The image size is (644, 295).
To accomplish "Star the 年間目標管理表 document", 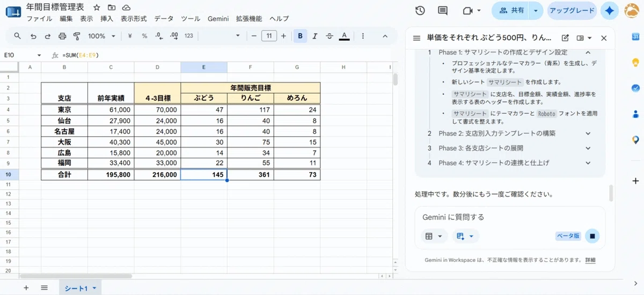I will 96,8.
